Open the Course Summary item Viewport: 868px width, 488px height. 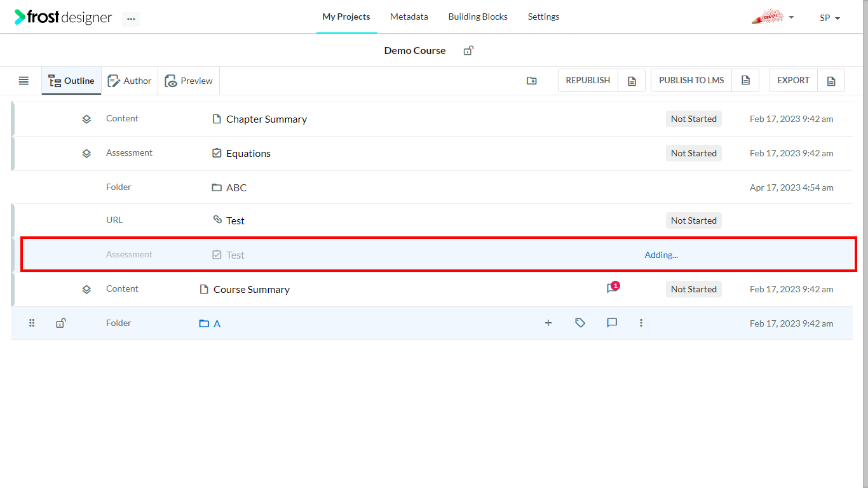pos(252,290)
